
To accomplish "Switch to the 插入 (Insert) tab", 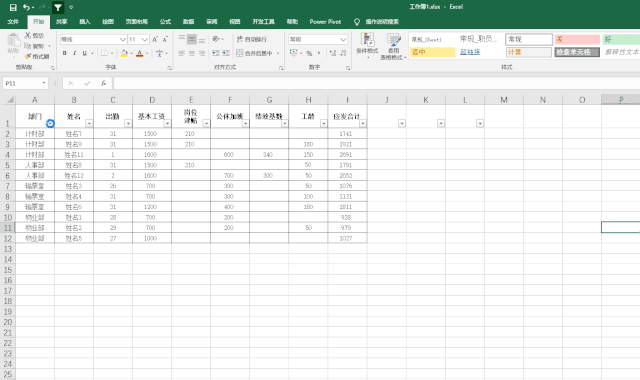I will [84, 22].
